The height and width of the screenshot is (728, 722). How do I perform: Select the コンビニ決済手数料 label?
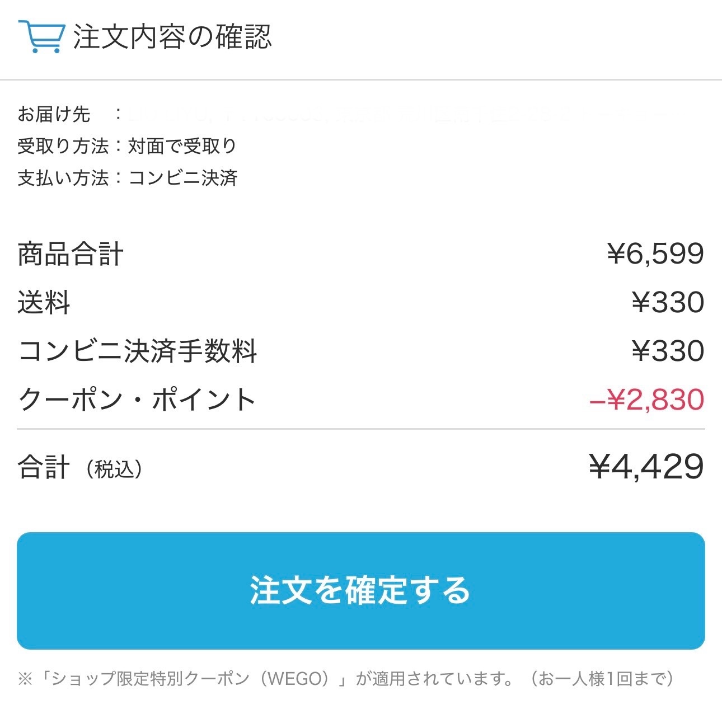coord(138,351)
